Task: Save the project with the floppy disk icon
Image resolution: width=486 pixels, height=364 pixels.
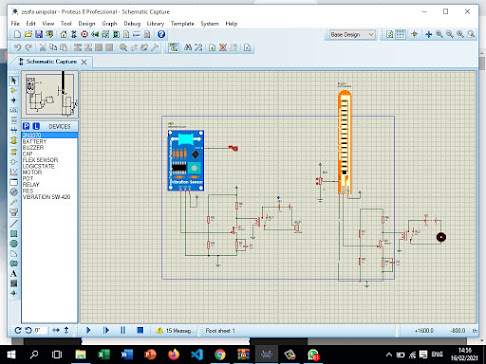Action: [39, 34]
